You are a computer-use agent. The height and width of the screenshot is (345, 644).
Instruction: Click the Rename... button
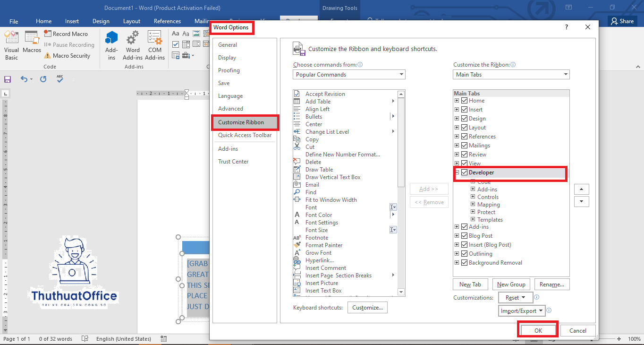coord(552,285)
